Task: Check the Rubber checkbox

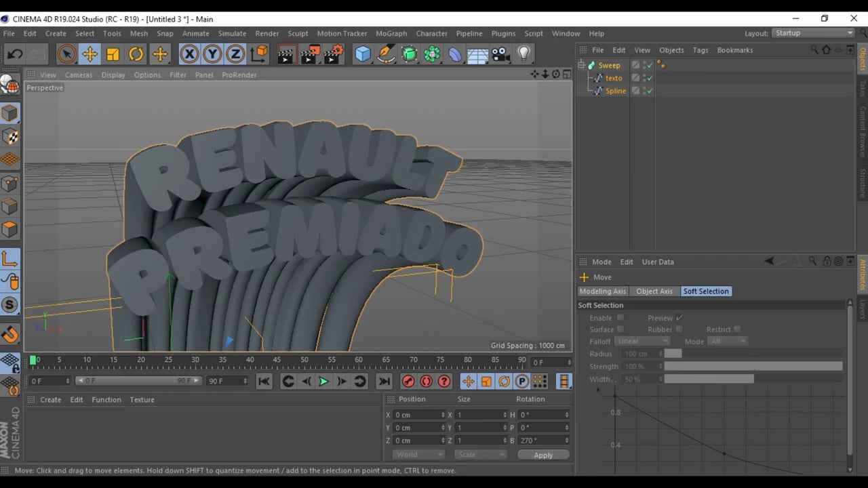Action: pyautogui.click(x=679, y=329)
